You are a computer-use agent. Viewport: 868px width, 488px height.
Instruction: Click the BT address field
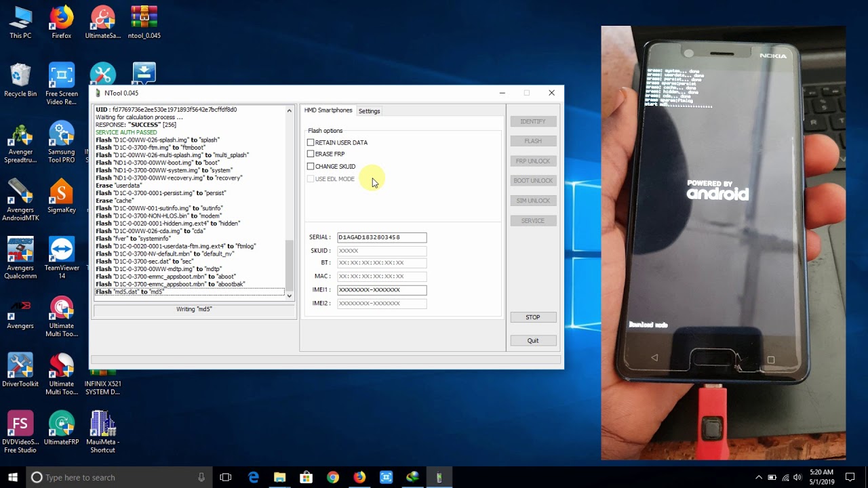382,263
